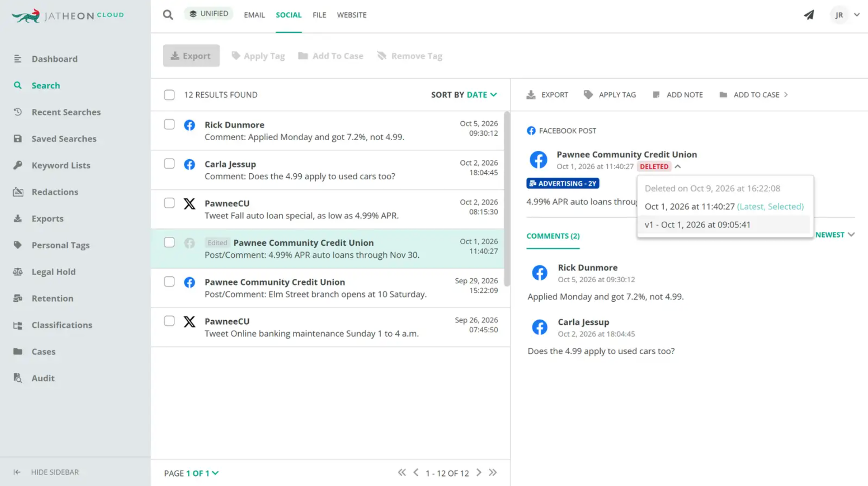Select version v1 from Oct 1 09:05:41
Viewport: 868px width, 486px height.
(723, 225)
